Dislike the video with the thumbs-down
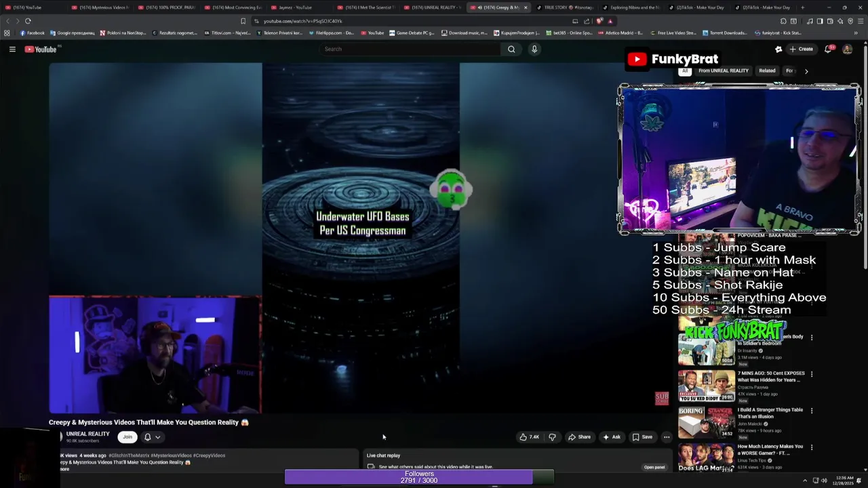This screenshot has height=488, width=868. [552, 437]
